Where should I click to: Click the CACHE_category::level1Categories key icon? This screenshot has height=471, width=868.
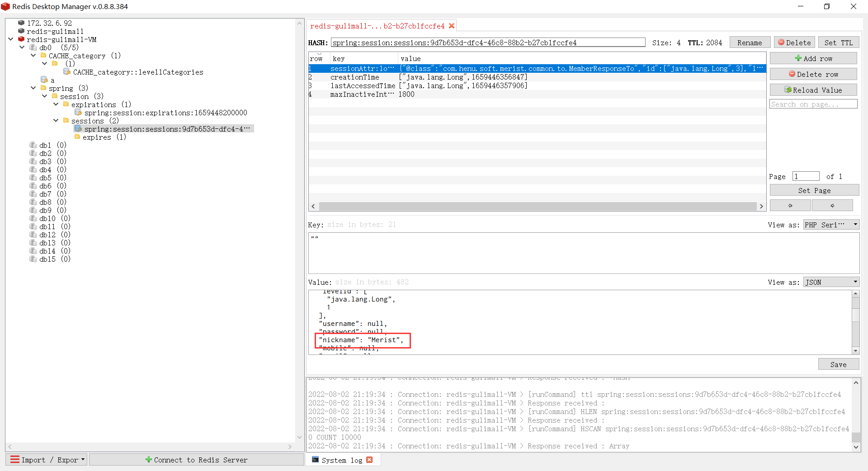(67, 71)
